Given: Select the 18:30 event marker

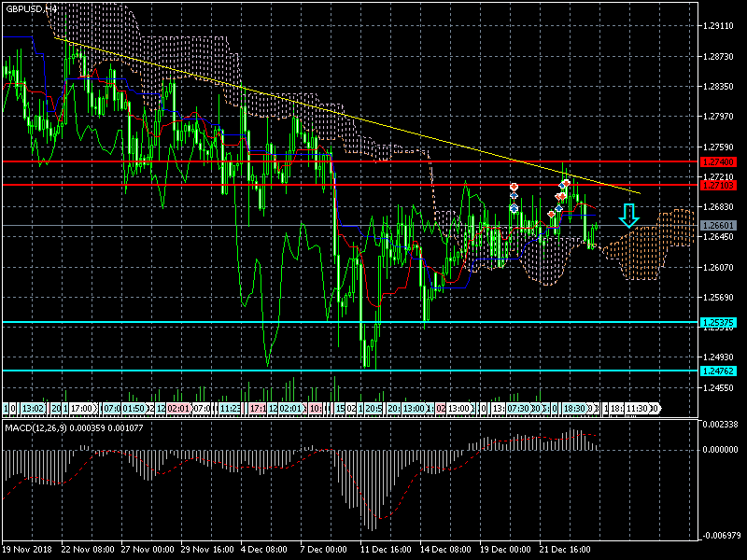Looking at the screenshot, I should pyautogui.click(x=572, y=408).
